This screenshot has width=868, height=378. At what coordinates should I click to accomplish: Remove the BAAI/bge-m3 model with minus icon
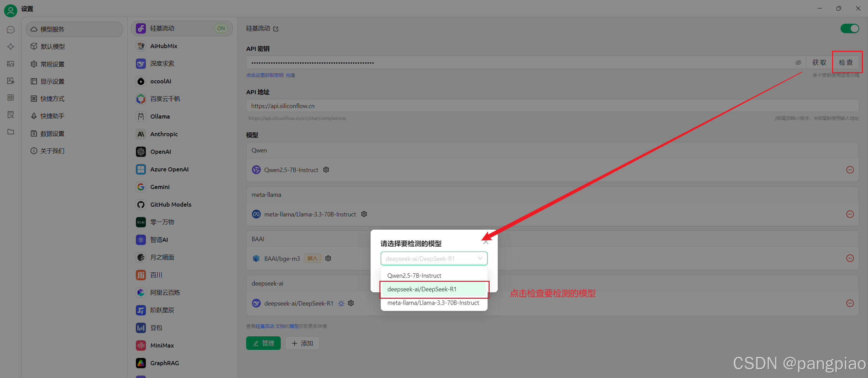tap(850, 258)
